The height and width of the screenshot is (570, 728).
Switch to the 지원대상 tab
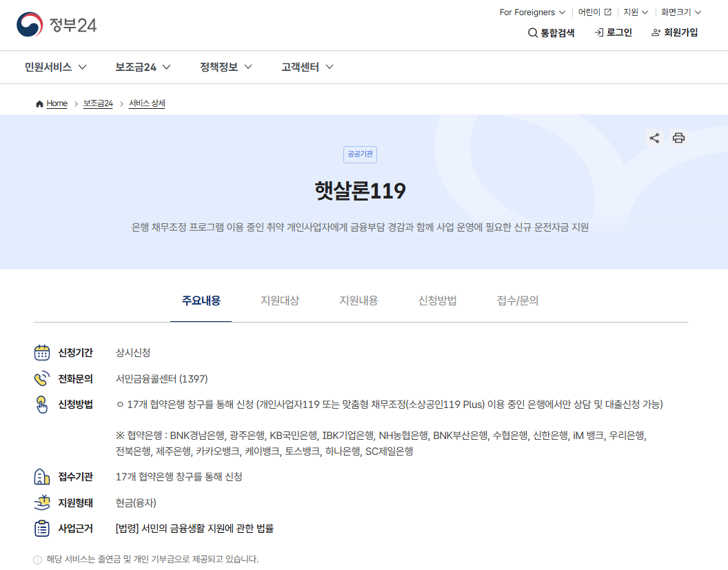(x=279, y=301)
